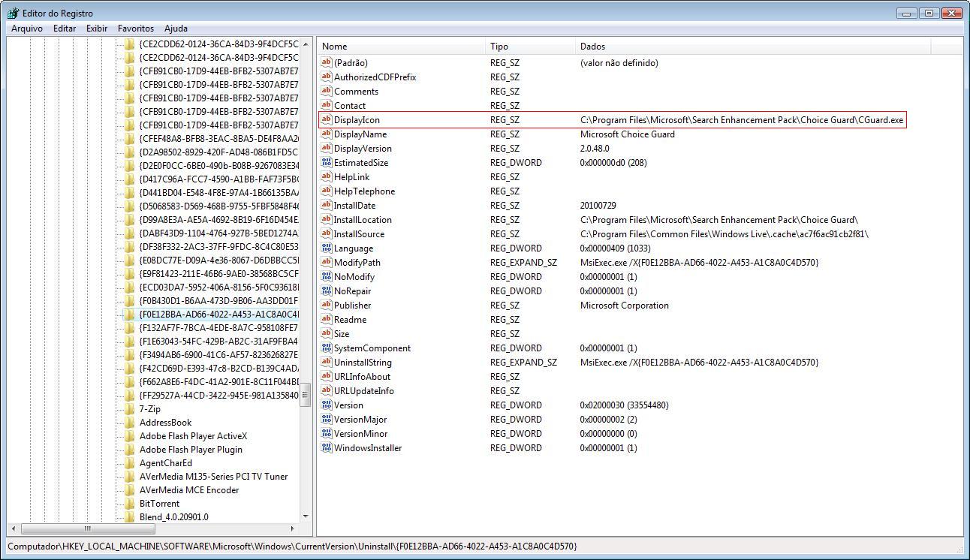This screenshot has width=970, height=560.
Task: Select Adobe Flash Player Plugin key
Action: [191, 450]
